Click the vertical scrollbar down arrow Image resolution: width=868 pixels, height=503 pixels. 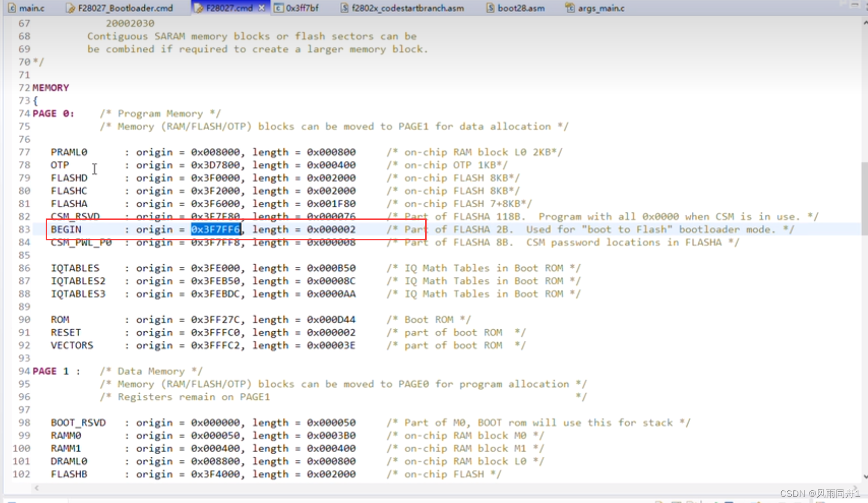pos(865,476)
